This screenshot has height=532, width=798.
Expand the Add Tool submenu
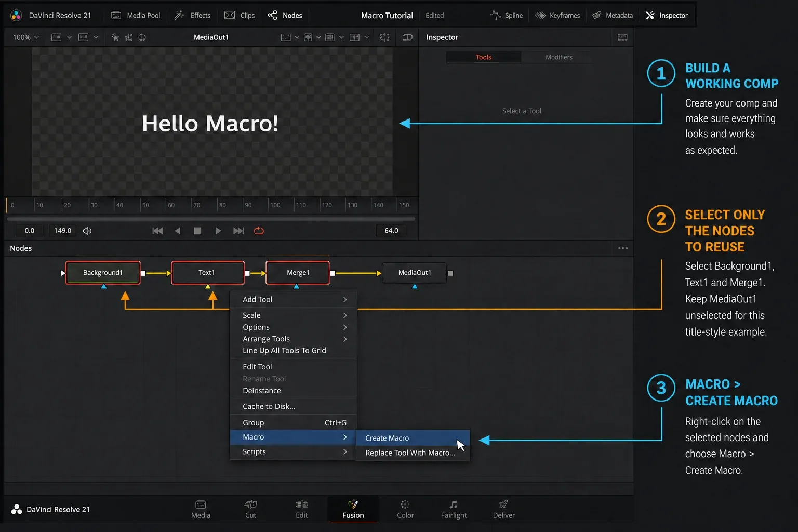pos(294,300)
